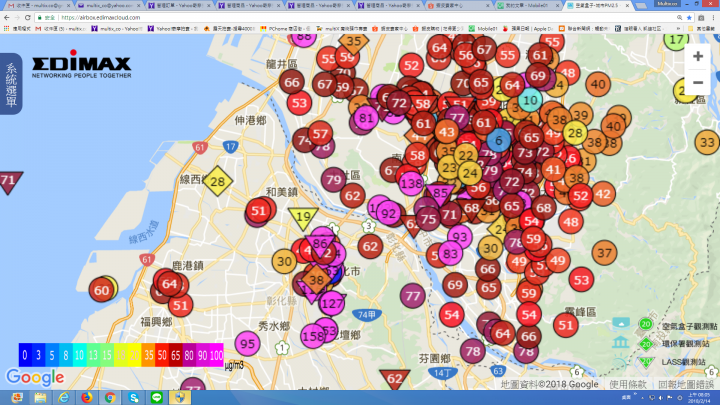The width and height of the screenshot is (720, 405).
Task: Click the taskbar clock showing 2018/2/14
Action: pyautogui.click(x=698, y=398)
